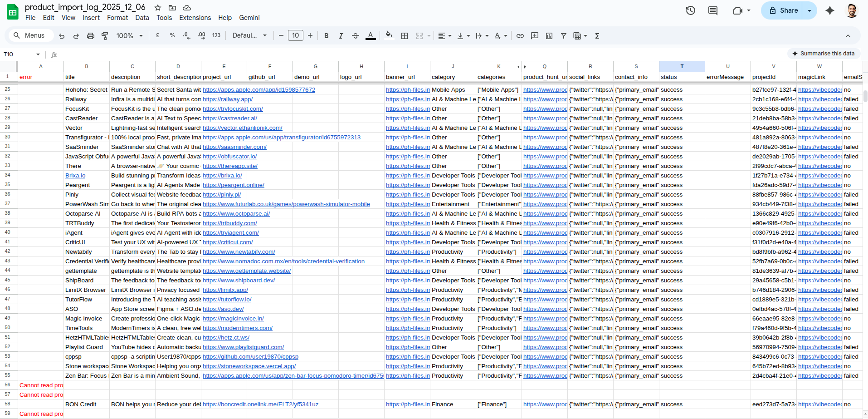Format as percent
The image size is (868, 419).
172,35
